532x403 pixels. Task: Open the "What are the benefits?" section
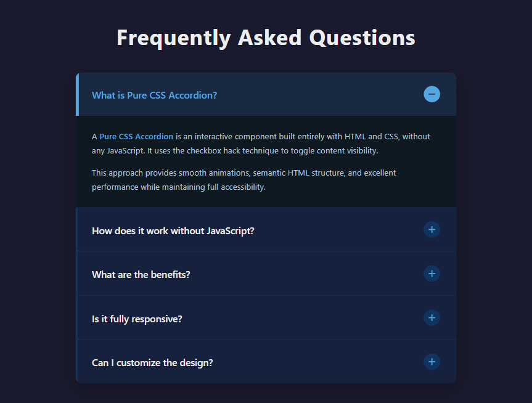point(141,274)
